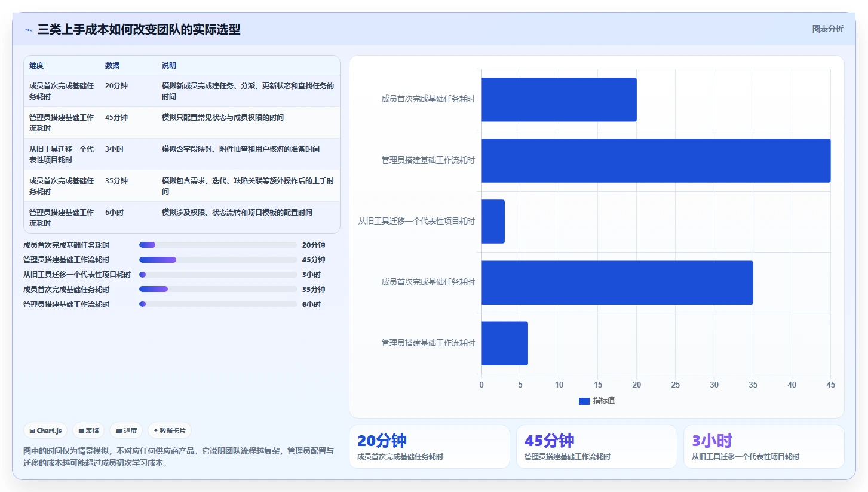This screenshot has width=868, height=492.
Task: Select the 数据卡片 chip
Action: point(170,430)
